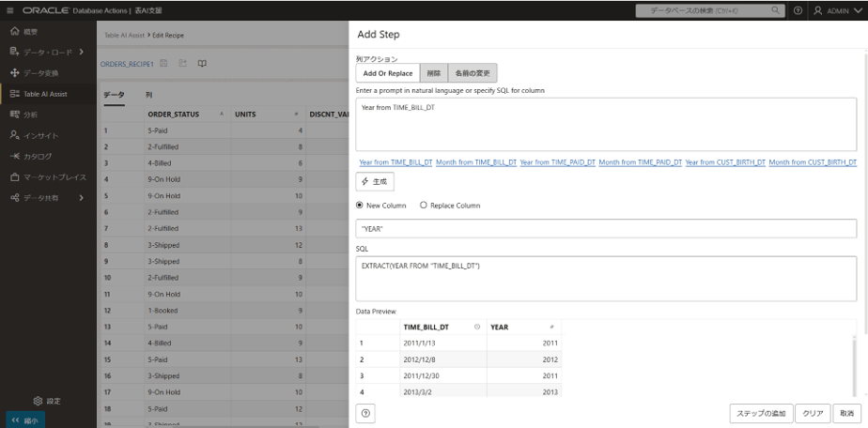Open the hamburger navigation menu
868x428 pixels.
(9, 10)
